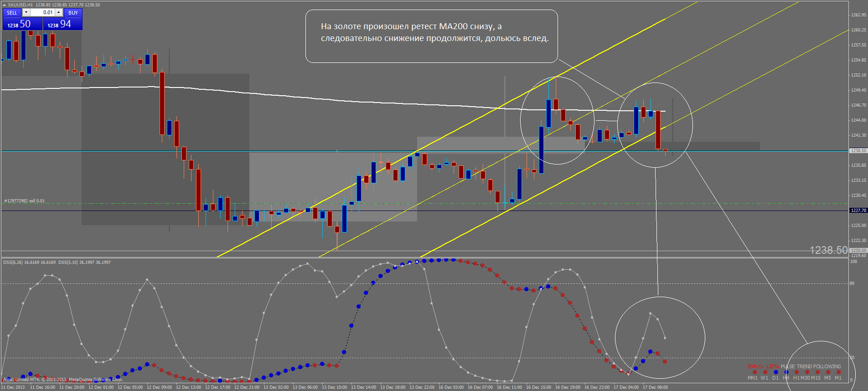Click the BUY one-click trading button
868x391 pixels.
coord(73,13)
